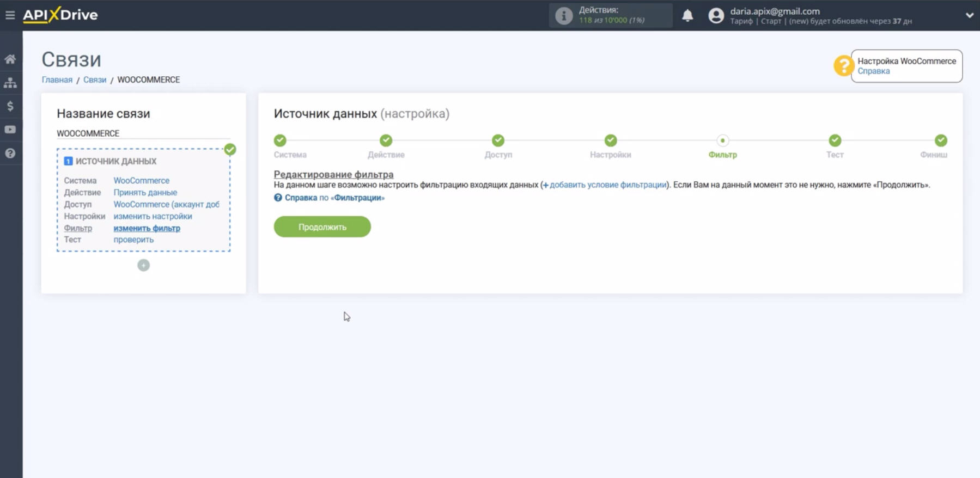The width and height of the screenshot is (980, 478).
Task: Click добавить условие фильтрации link
Action: coord(607,185)
